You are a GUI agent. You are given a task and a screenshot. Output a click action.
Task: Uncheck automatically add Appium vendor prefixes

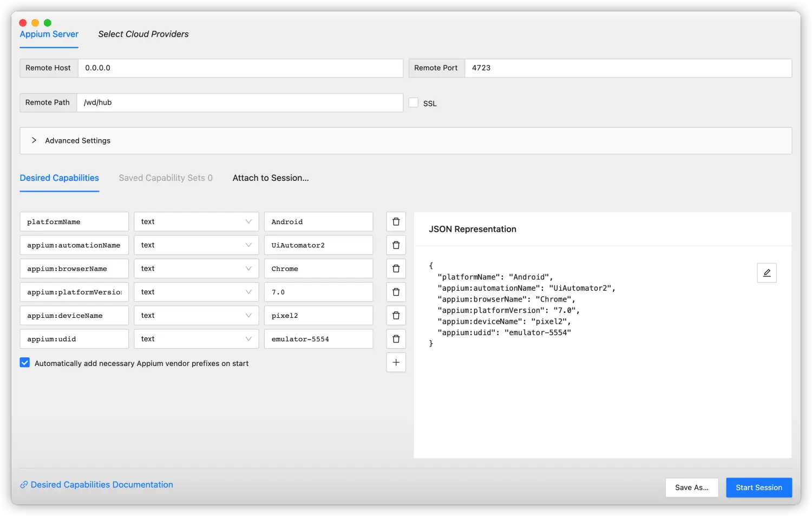coord(25,363)
